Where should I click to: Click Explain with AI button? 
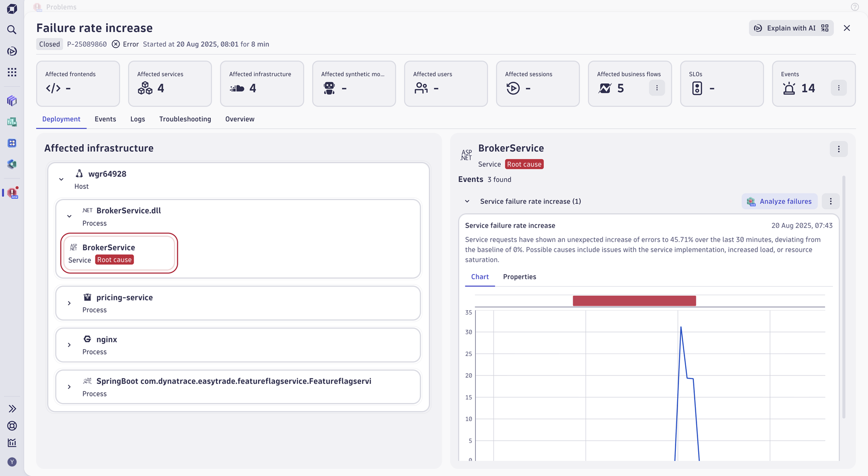(791, 28)
